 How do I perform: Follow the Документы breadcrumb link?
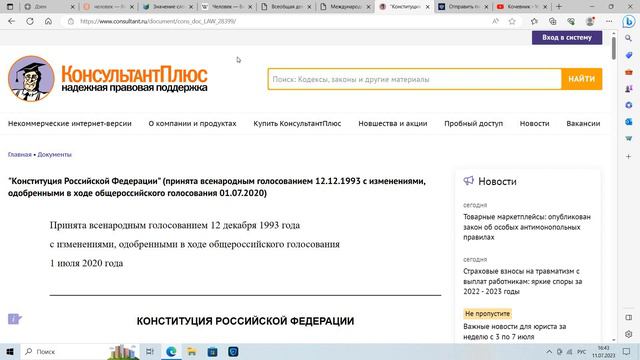click(x=54, y=154)
